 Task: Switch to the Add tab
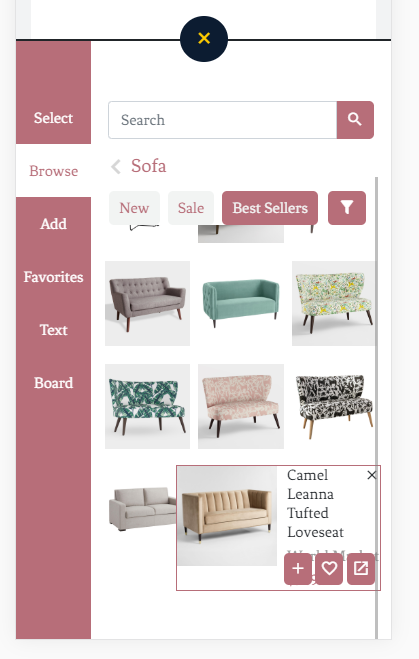tap(53, 224)
